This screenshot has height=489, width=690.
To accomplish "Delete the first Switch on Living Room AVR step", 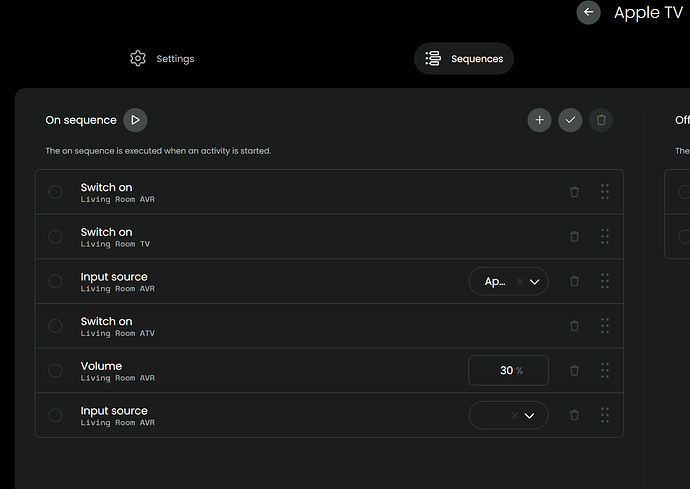I will [574, 192].
